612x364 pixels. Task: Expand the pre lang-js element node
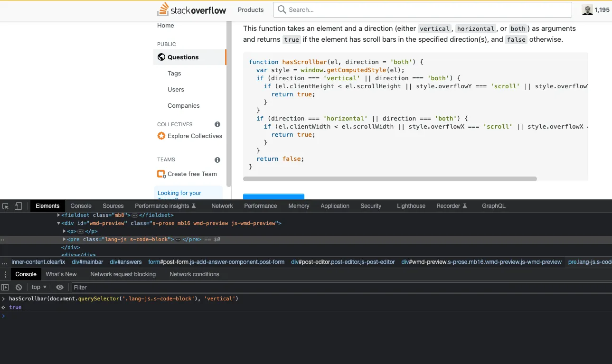click(65, 240)
